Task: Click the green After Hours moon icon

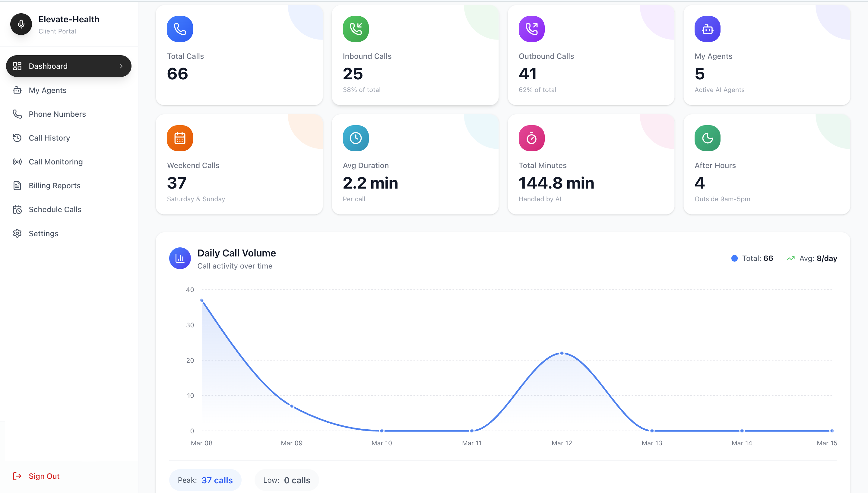Action: (x=707, y=138)
